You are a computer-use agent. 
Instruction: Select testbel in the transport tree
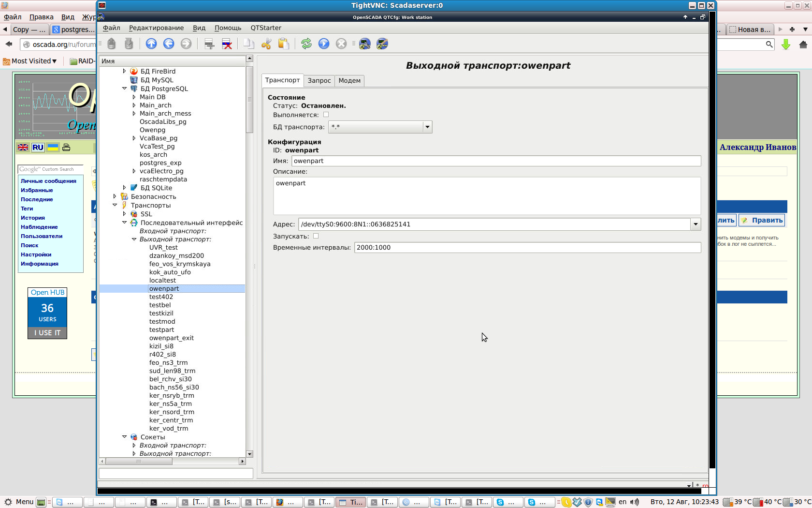(160, 305)
